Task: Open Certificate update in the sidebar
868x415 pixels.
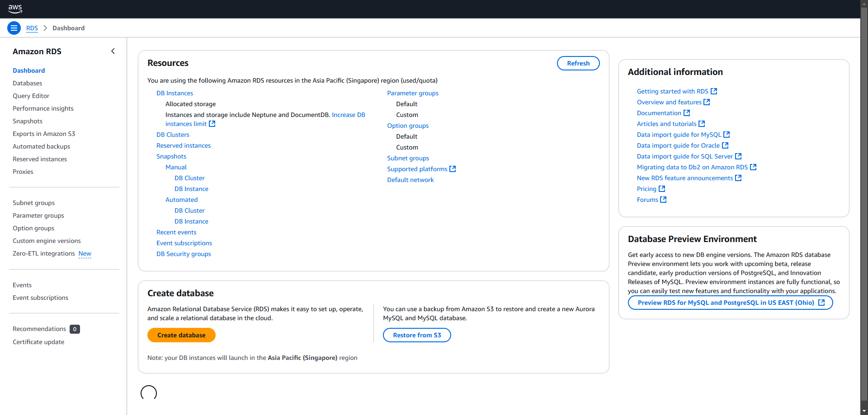Action: coord(38,342)
